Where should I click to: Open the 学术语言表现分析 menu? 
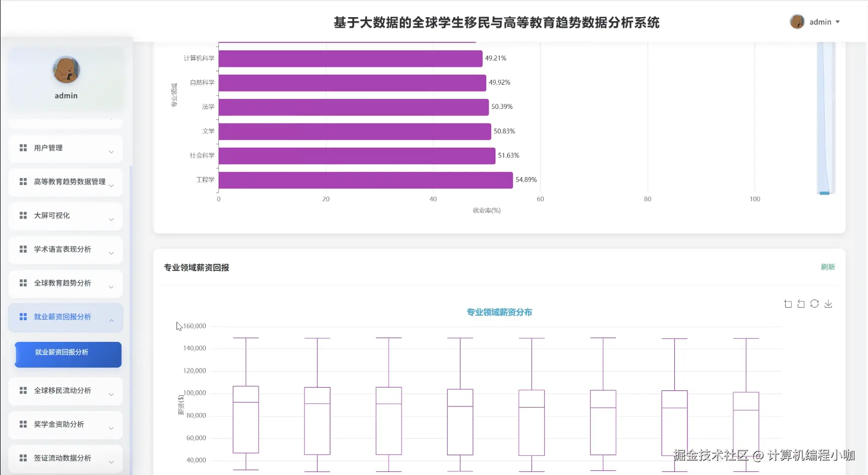click(x=66, y=250)
